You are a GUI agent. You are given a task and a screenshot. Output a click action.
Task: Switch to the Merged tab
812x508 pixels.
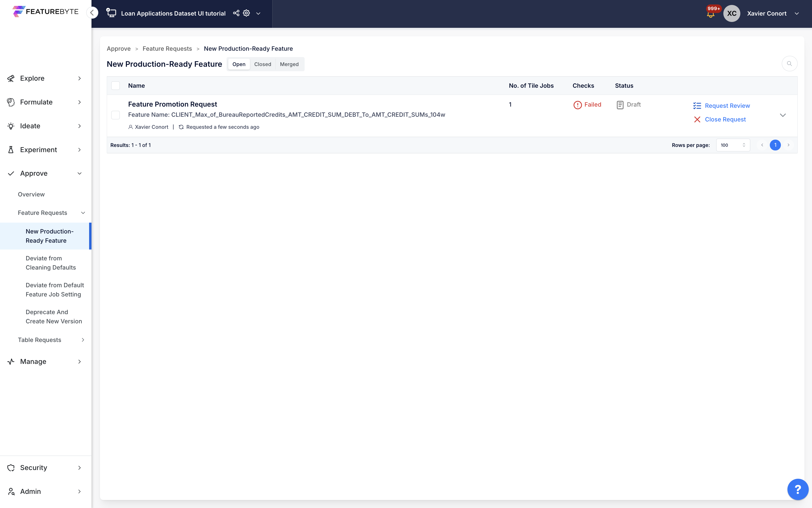[x=289, y=64]
